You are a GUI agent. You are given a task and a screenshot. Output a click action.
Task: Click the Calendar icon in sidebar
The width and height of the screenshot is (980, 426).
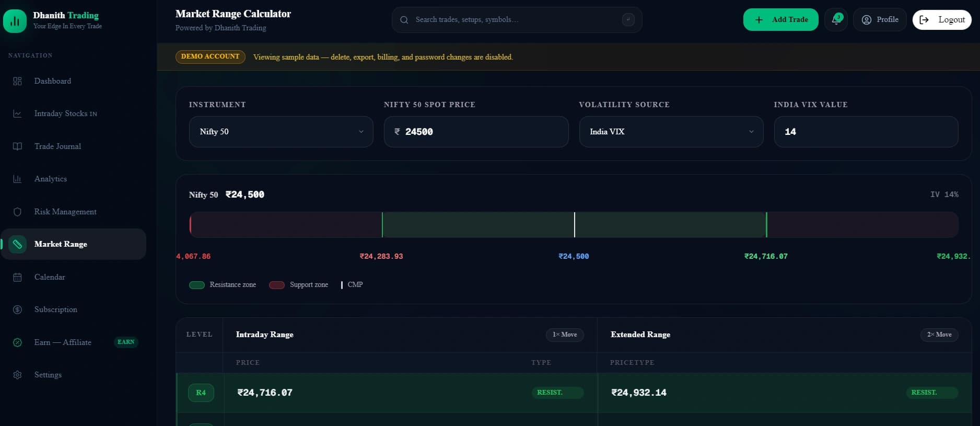coord(17,277)
